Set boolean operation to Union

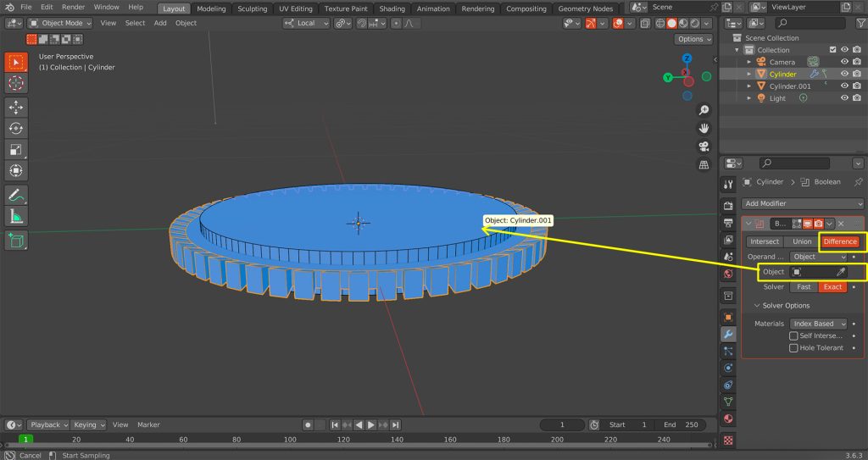(x=802, y=241)
